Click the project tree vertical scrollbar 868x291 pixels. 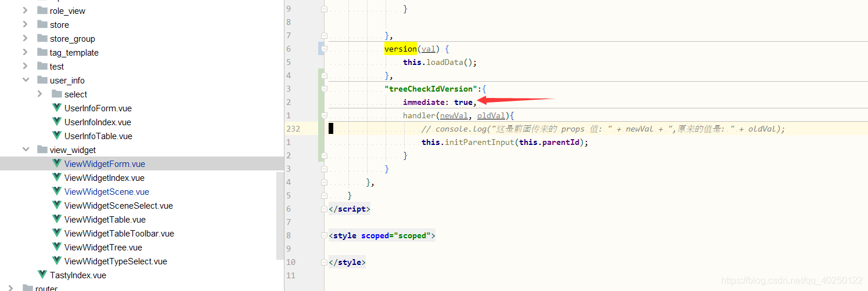(280, 214)
